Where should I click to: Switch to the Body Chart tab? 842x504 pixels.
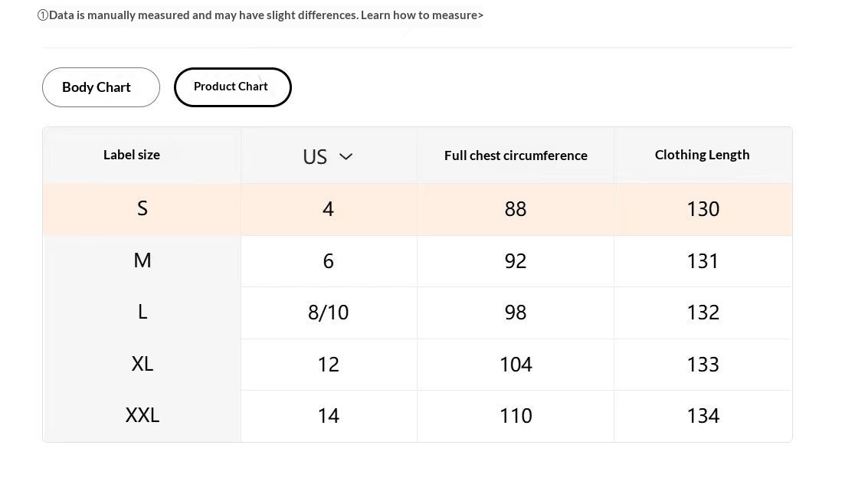[x=101, y=87]
